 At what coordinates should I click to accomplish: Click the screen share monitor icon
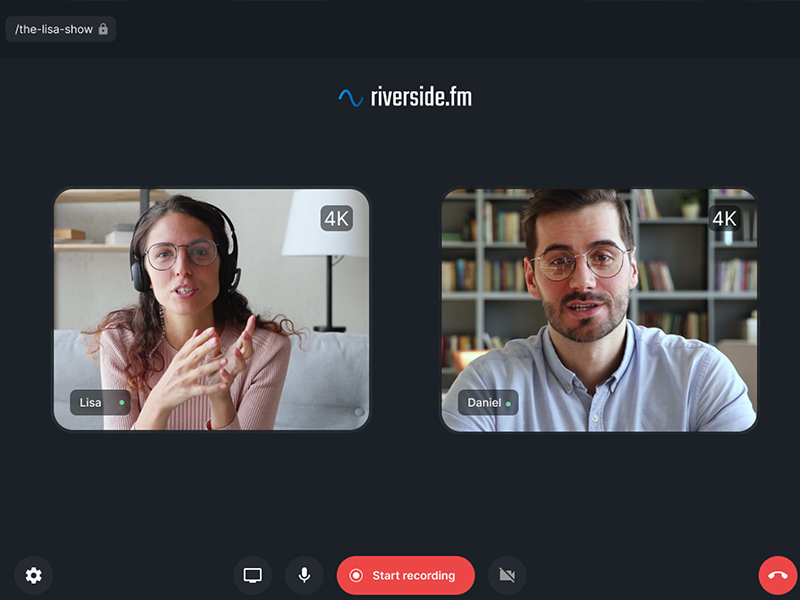(253, 575)
